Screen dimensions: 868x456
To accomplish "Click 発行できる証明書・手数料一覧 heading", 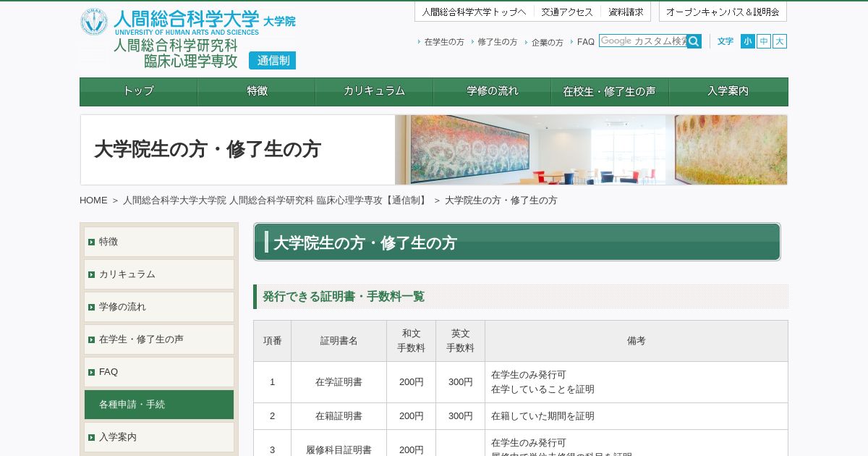I will tap(344, 297).
